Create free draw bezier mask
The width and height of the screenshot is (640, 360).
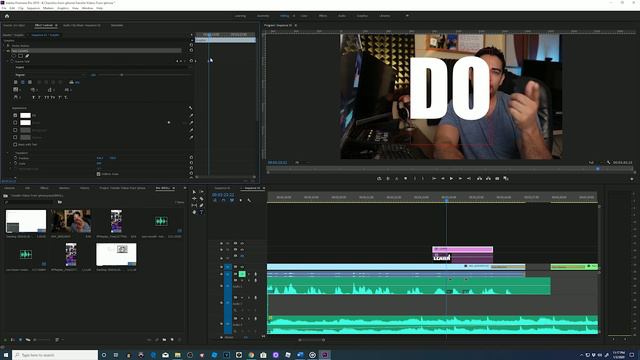(27, 56)
